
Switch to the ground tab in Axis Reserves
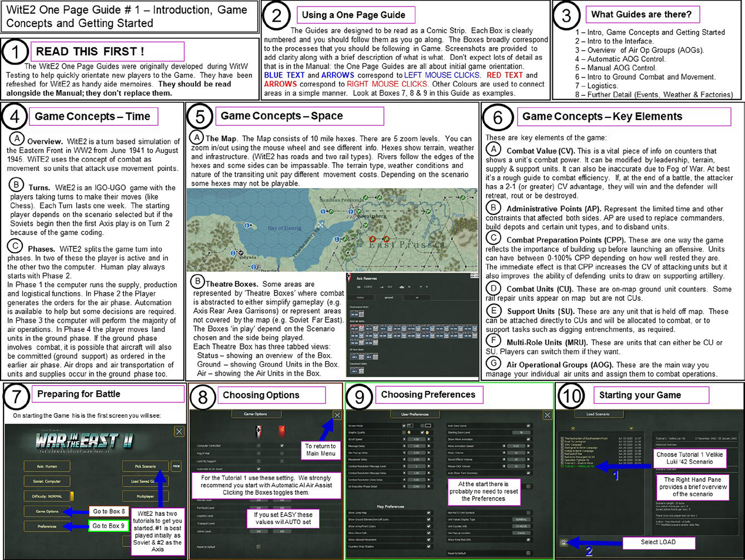389,298
